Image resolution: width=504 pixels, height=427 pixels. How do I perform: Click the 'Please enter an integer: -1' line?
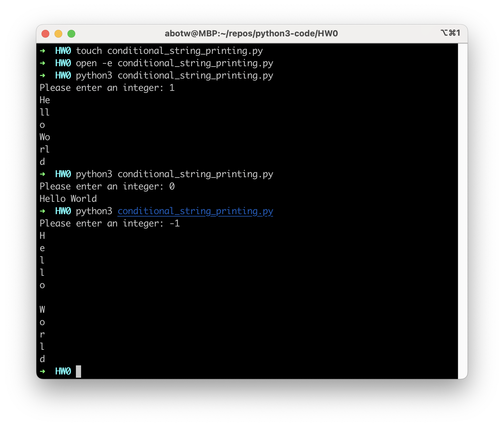coord(110,224)
